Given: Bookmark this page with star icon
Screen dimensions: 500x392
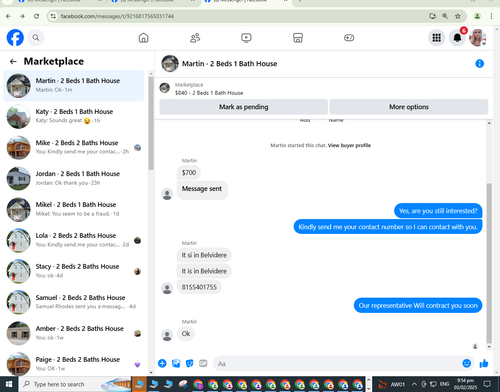Looking at the screenshot, I should click(458, 16).
